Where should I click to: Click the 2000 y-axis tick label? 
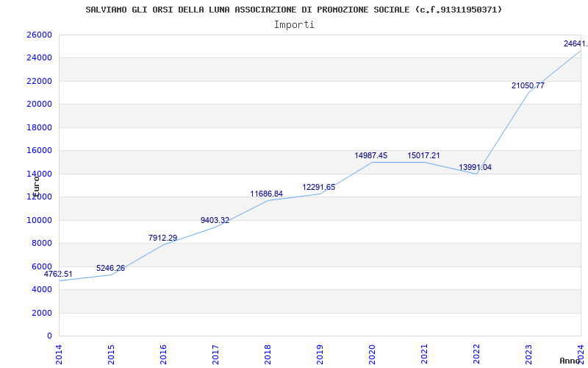41,313
